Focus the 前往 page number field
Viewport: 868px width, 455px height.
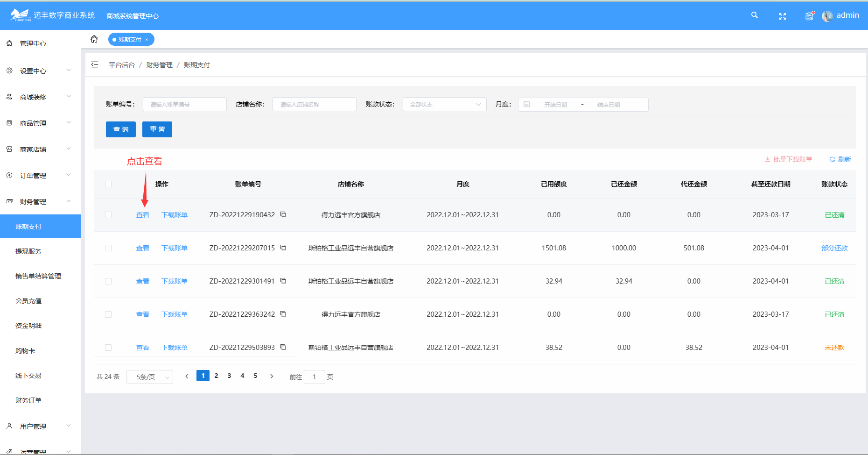click(315, 377)
